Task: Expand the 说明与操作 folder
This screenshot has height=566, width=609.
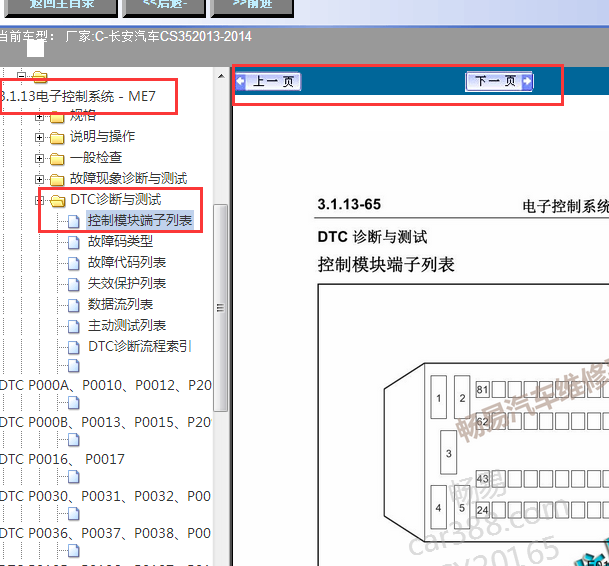Action: click(39, 137)
